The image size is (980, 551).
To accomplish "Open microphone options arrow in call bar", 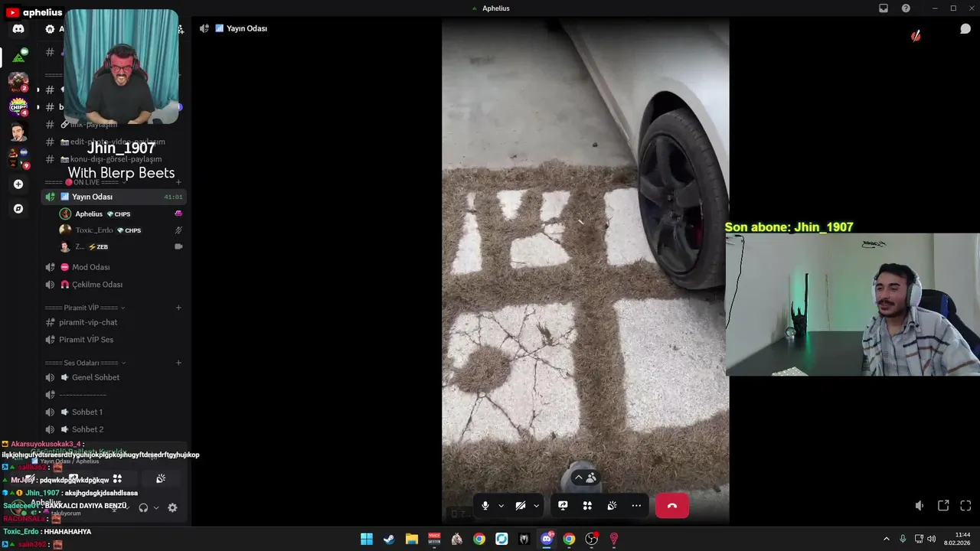I will pos(501,506).
